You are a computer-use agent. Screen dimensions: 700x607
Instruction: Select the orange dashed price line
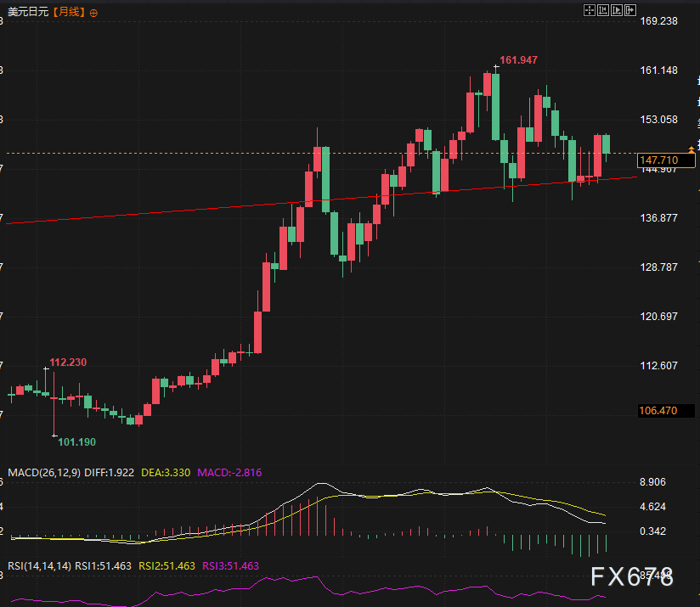pos(321,153)
